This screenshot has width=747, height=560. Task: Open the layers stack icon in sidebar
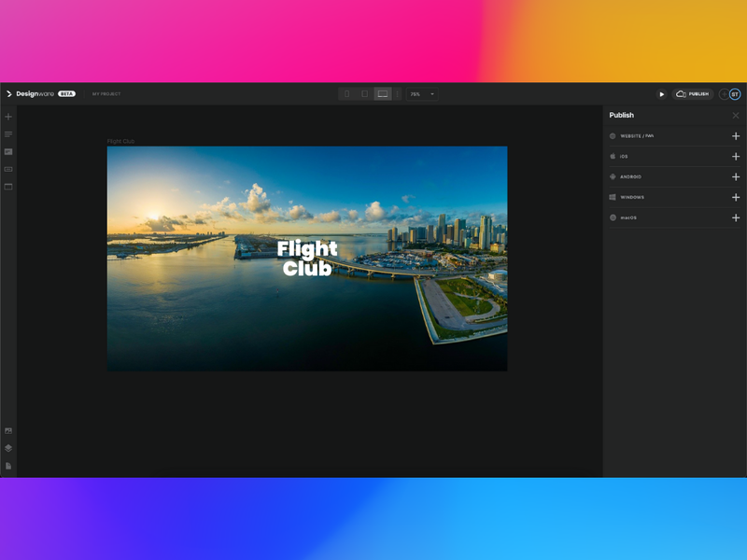pyautogui.click(x=8, y=448)
